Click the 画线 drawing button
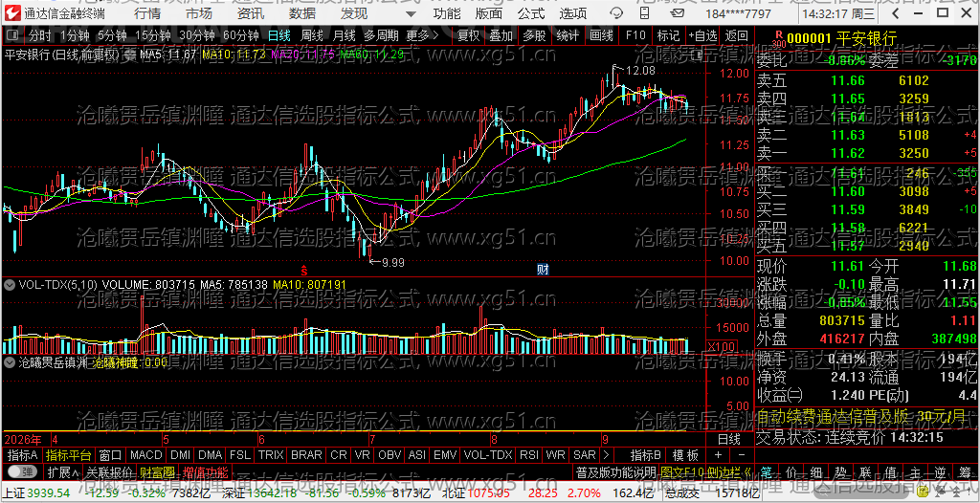Image resolution: width=980 pixels, height=503 pixels. pyautogui.click(x=601, y=36)
